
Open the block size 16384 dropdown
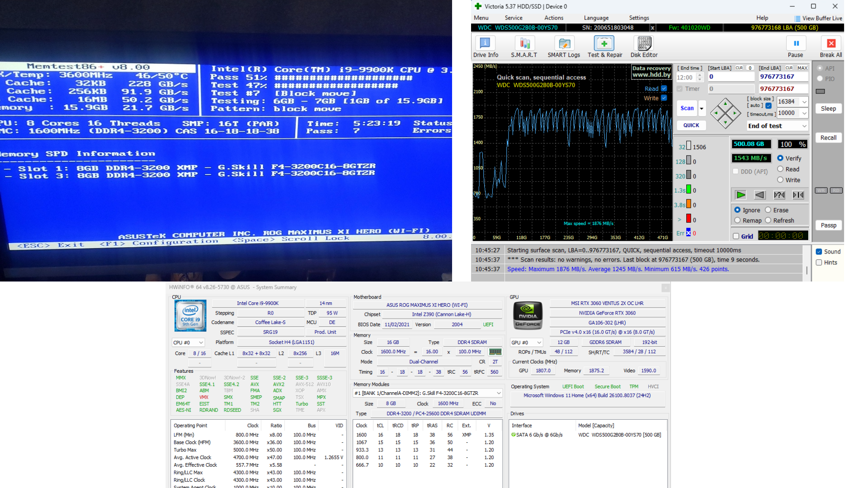(x=804, y=102)
